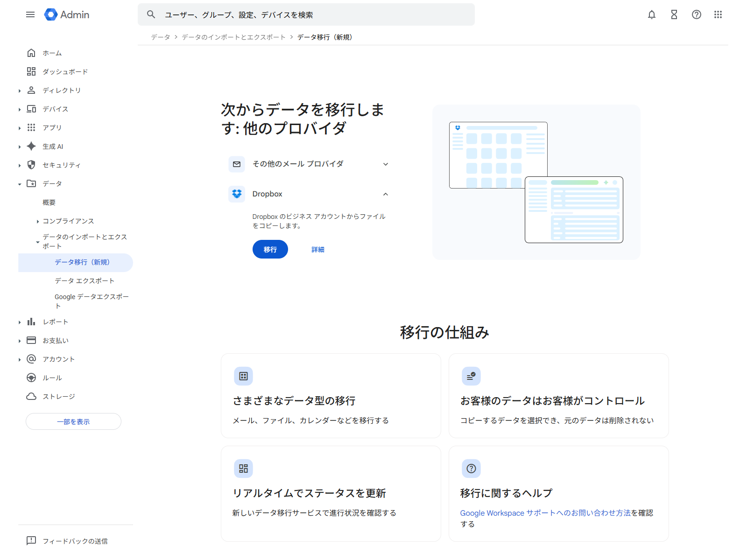
Task: Open the help question mark icon
Action: coord(696,14)
